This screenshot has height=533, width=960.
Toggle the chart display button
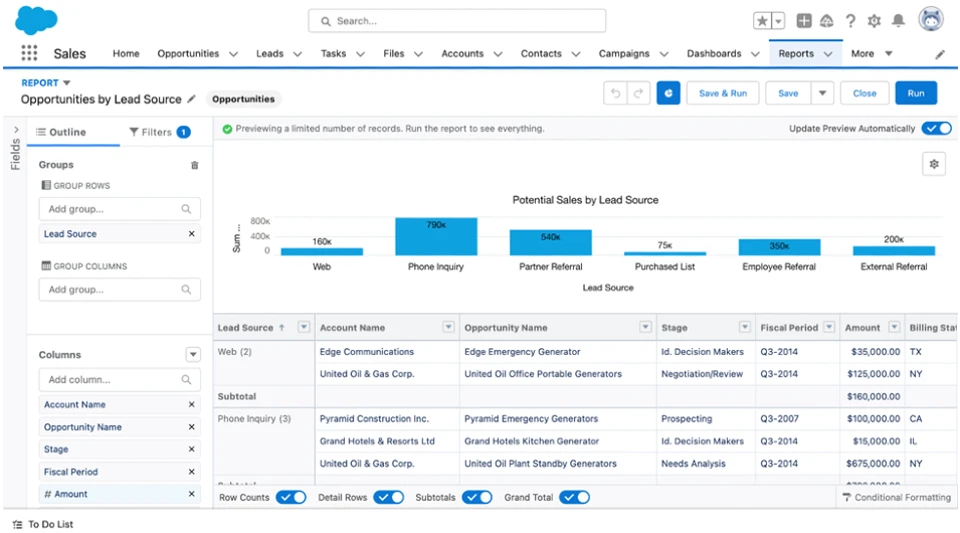[x=669, y=93]
